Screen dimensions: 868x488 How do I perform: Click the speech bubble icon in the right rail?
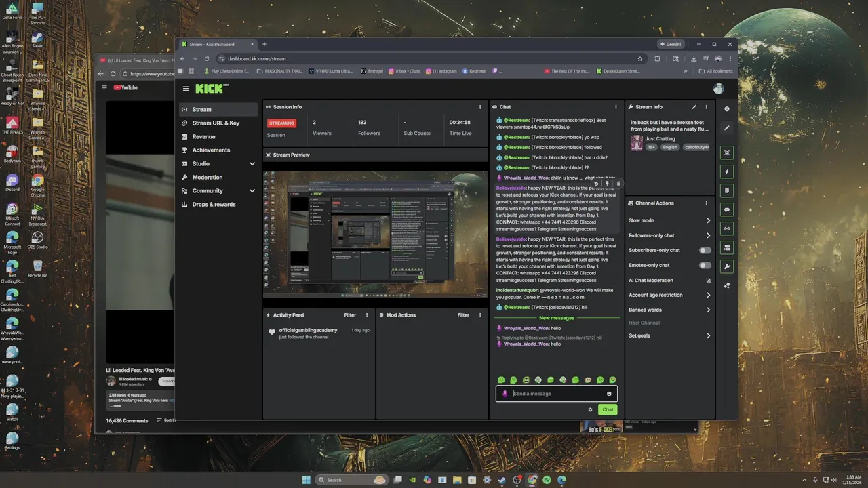[x=727, y=210]
